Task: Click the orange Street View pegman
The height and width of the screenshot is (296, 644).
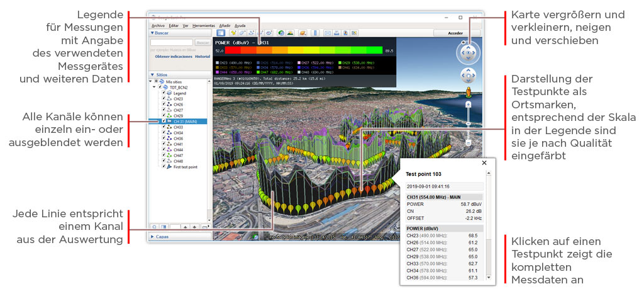Action: 468,92
